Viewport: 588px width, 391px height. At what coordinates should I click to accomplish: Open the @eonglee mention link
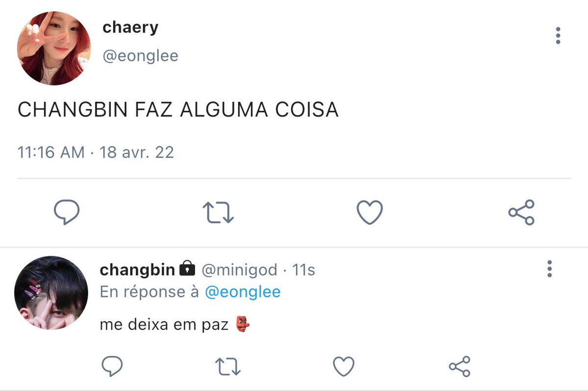pyautogui.click(x=243, y=292)
